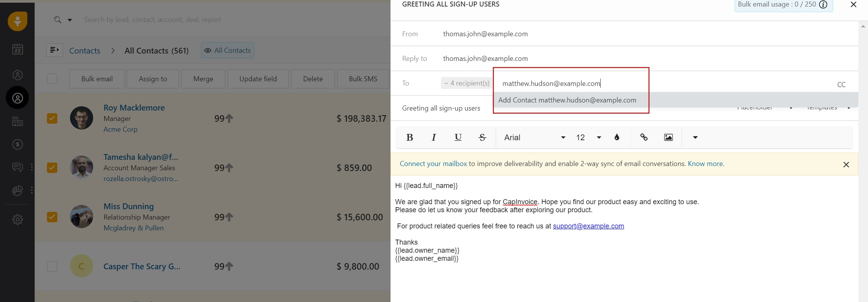This screenshot has width=868, height=302.
Task: Uncheck Tamesha kalyan's checkbox
Action: (52, 168)
